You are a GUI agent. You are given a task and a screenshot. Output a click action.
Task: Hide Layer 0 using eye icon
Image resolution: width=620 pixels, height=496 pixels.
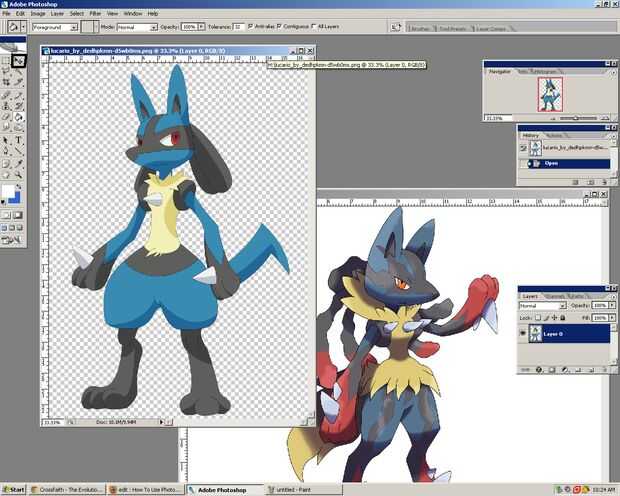tap(523, 333)
